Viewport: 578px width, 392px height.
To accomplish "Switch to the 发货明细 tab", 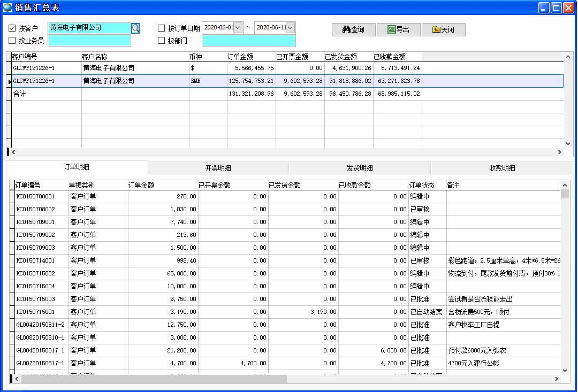I will [360, 168].
